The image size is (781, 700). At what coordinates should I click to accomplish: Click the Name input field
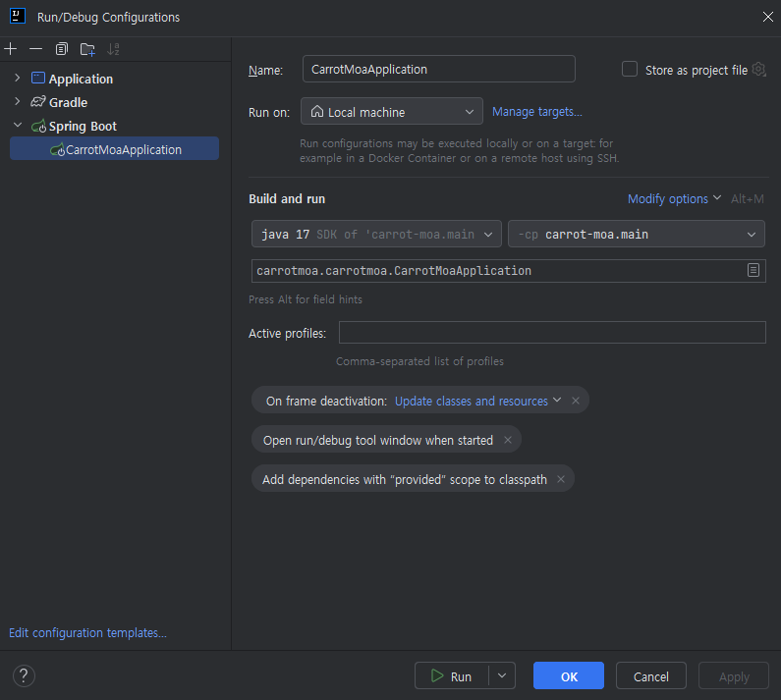point(439,69)
